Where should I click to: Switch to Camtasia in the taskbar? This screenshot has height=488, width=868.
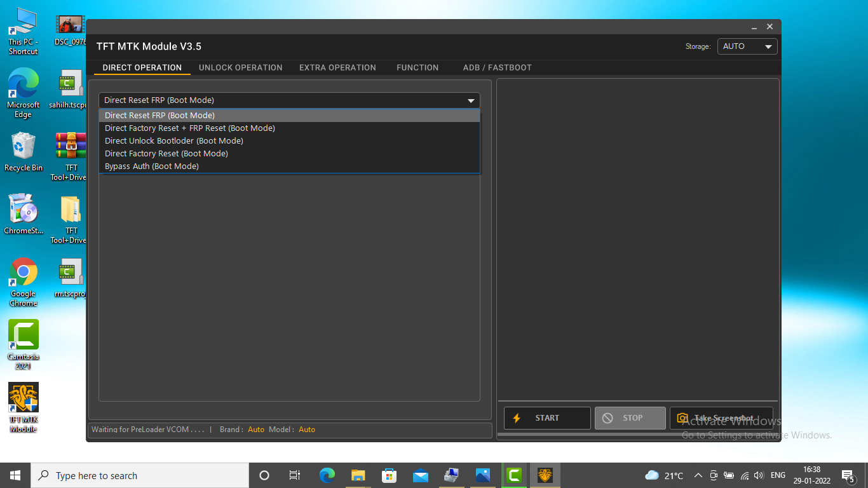coord(514,475)
